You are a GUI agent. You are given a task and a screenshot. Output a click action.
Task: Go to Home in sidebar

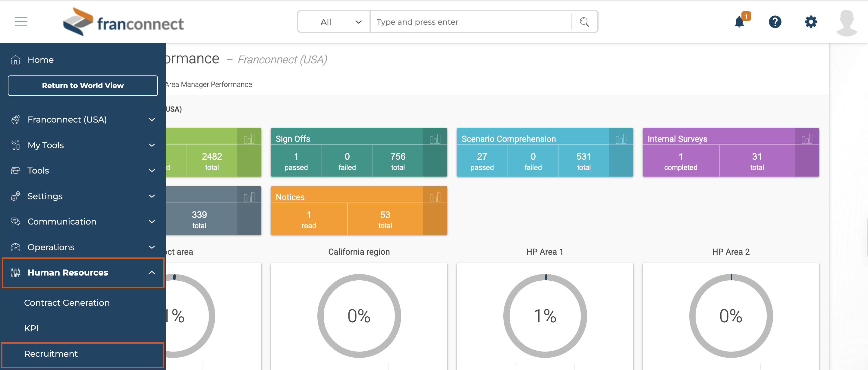tap(40, 60)
